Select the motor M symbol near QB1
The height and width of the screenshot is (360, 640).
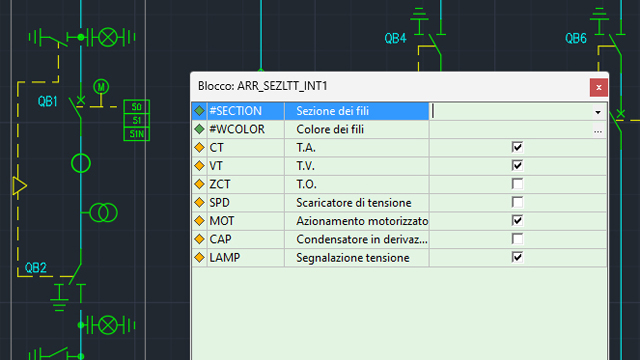click(x=101, y=87)
